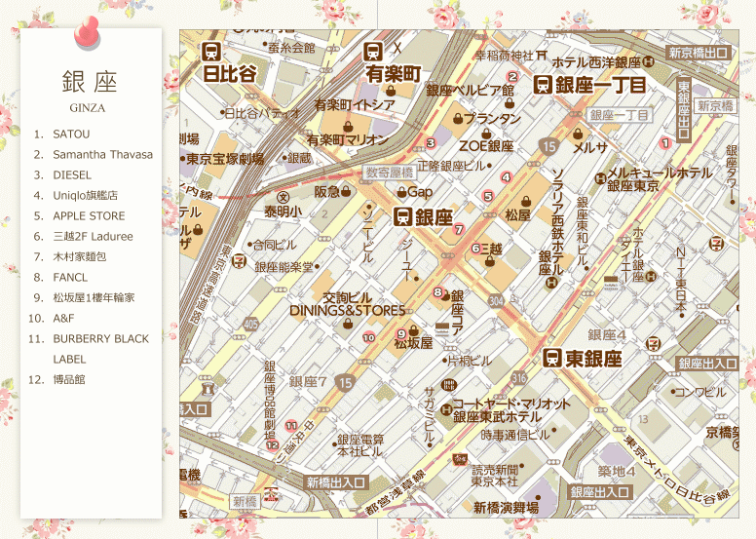Click the DININGS&STORES map label

[x=347, y=310]
